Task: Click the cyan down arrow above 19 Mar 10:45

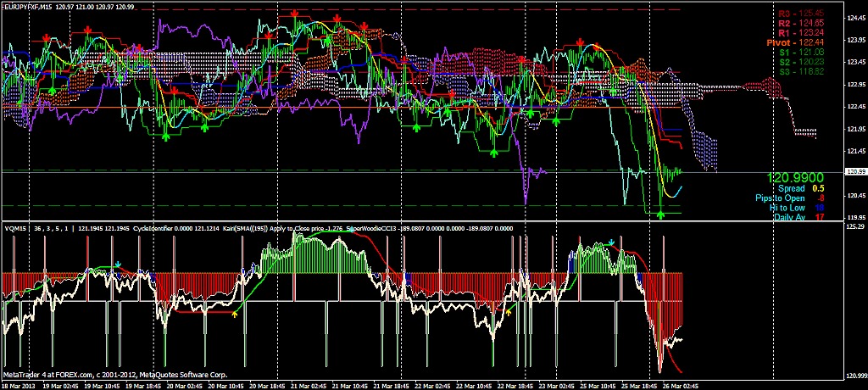Action: click(119, 265)
